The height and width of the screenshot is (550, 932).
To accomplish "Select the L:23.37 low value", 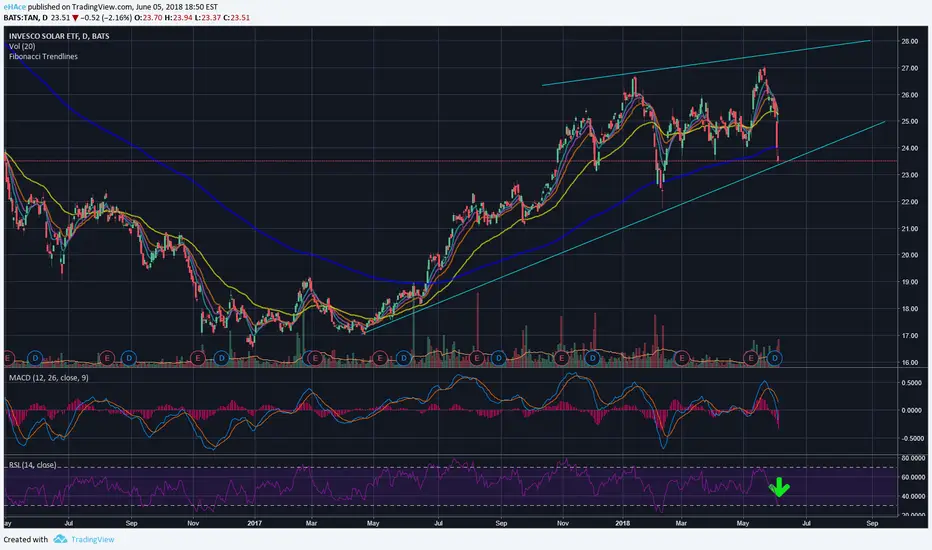I will click(208, 18).
